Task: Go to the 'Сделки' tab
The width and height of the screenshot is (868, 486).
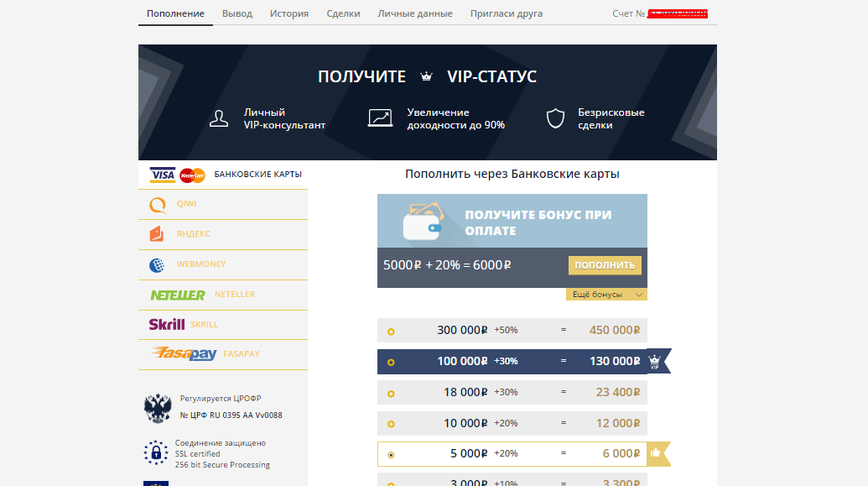Action: [343, 13]
